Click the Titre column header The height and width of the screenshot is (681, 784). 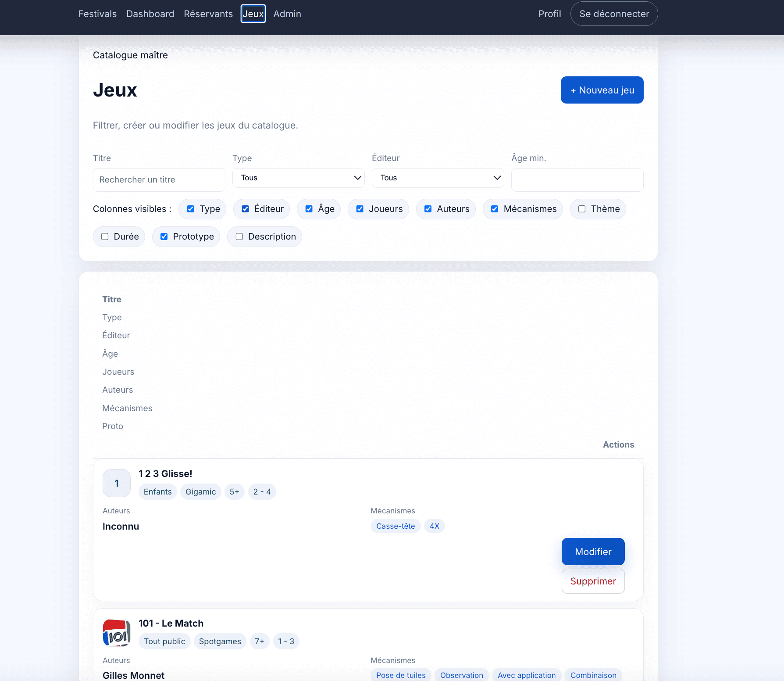pyautogui.click(x=112, y=299)
